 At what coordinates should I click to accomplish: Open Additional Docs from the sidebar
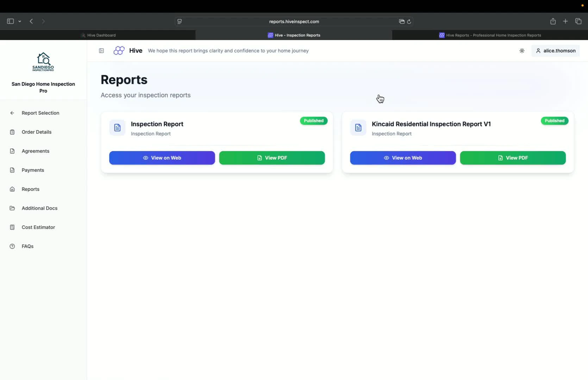(39, 208)
